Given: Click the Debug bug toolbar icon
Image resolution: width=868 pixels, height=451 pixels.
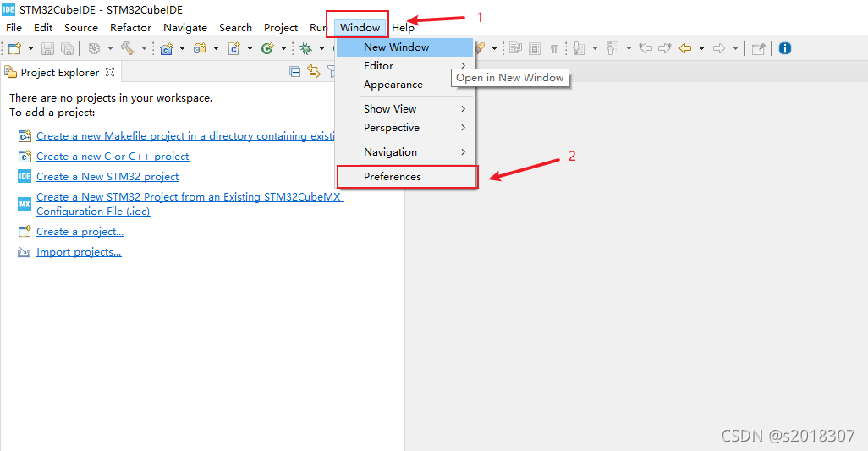Looking at the screenshot, I should click(305, 49).
